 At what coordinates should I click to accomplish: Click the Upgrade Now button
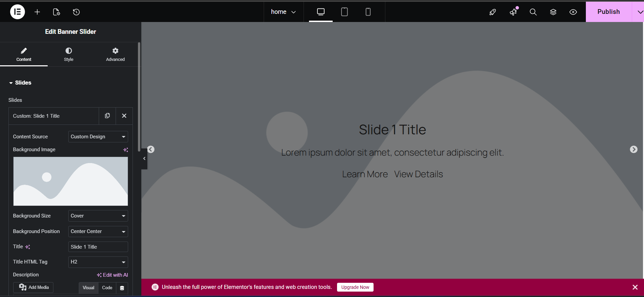pos(355,287)
